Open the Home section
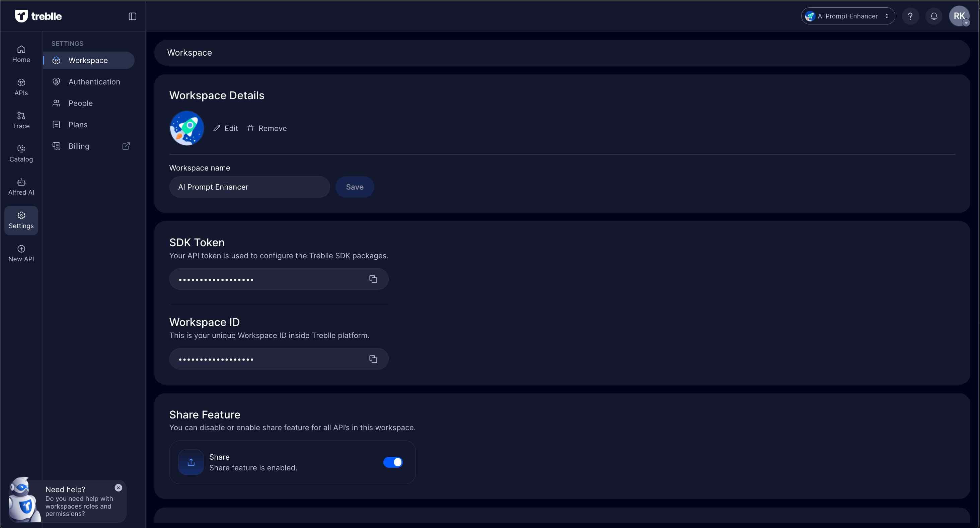The image size is (980, 528). click(x=21, y=54)
